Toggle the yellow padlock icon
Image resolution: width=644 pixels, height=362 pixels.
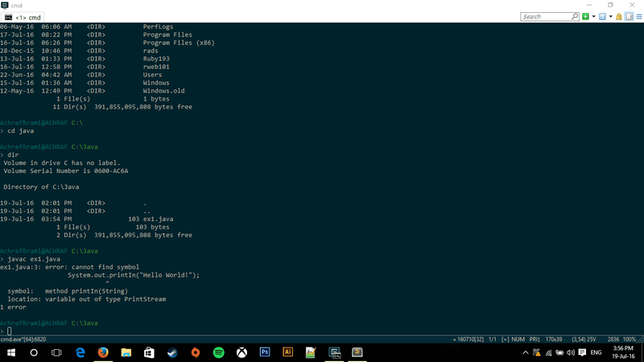tap(619, 16)
